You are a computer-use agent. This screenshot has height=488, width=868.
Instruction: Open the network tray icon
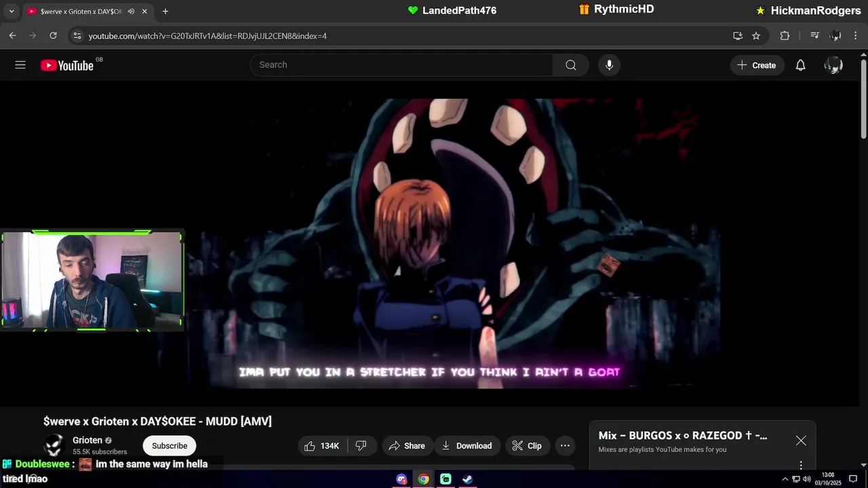(796, 479)
